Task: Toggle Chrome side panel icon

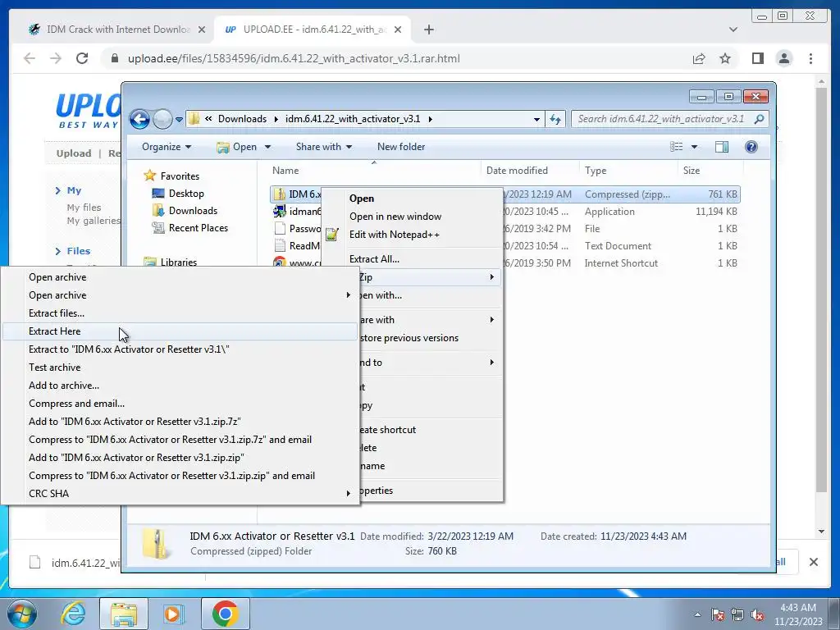Action: (x=757, y=58)
